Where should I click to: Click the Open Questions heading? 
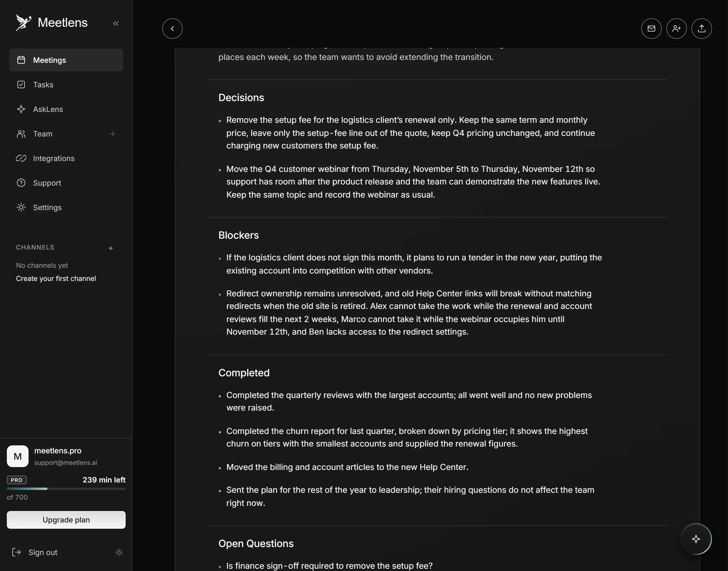[256, 544]
